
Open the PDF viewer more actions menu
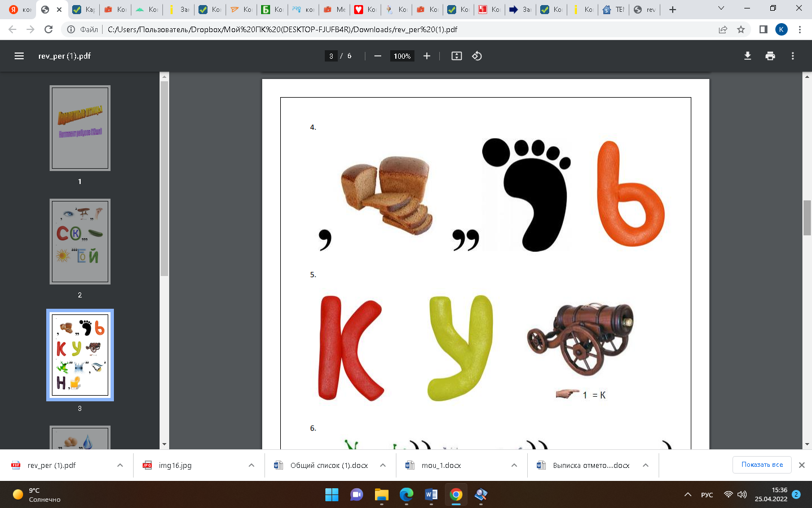(x=793, y=56)
